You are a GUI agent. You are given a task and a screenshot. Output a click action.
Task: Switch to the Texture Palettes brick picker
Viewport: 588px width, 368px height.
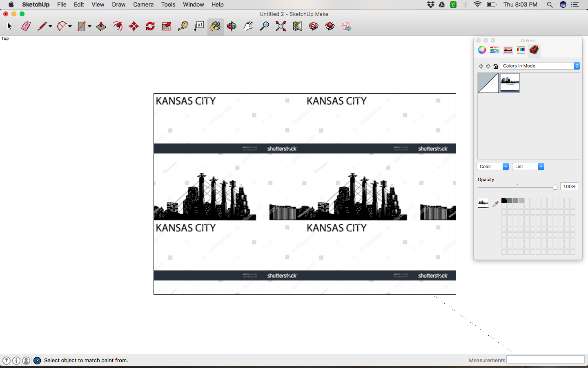(x=534, y=50)
